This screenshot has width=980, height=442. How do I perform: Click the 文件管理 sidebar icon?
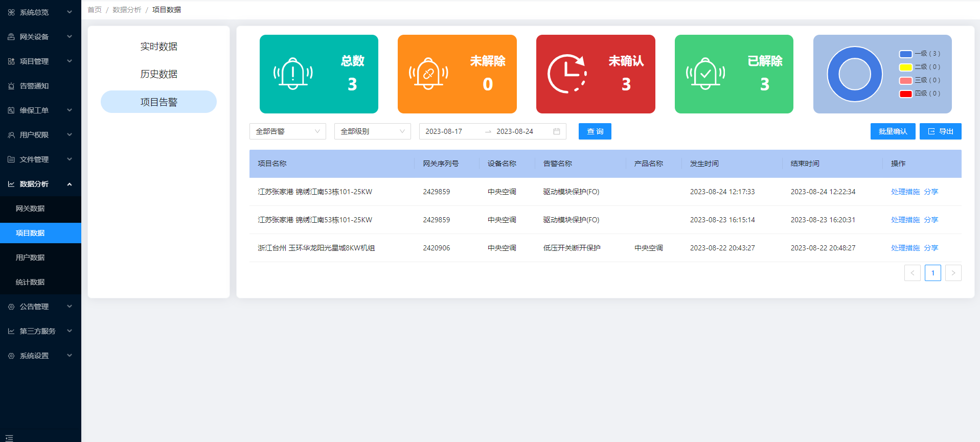pyautogui.click(x=11, y=159)
